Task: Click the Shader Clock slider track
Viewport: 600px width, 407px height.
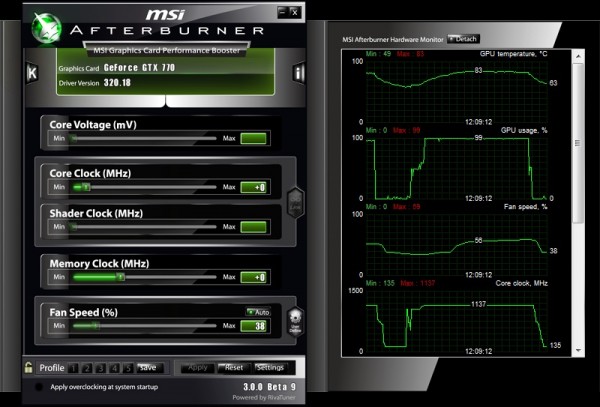Action: click(x=144, y=227)
